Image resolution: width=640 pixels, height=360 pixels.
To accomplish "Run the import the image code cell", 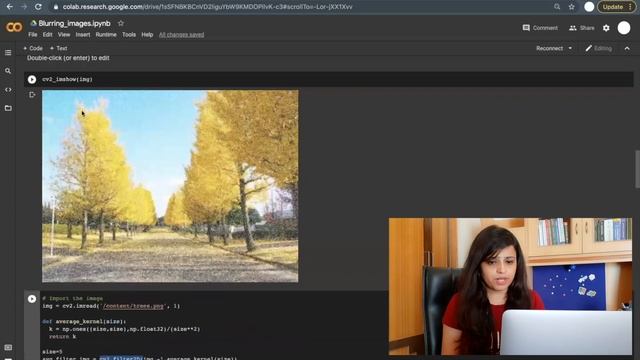I will (x=32, y=299).
